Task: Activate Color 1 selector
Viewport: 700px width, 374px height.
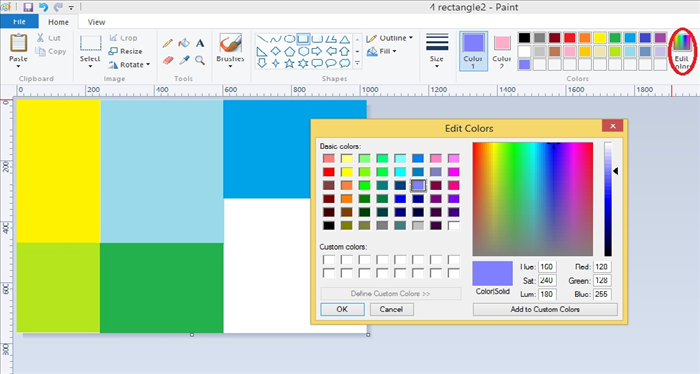Action: tap(473, 51)
